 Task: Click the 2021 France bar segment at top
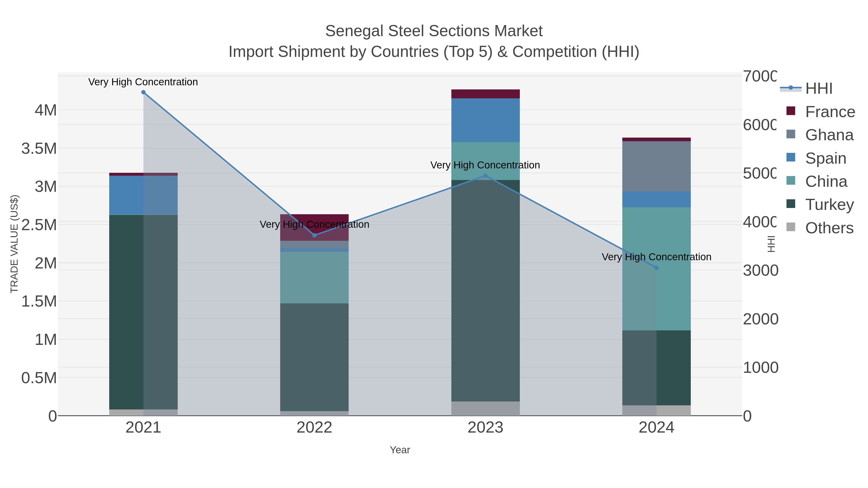tap(143, 174)
